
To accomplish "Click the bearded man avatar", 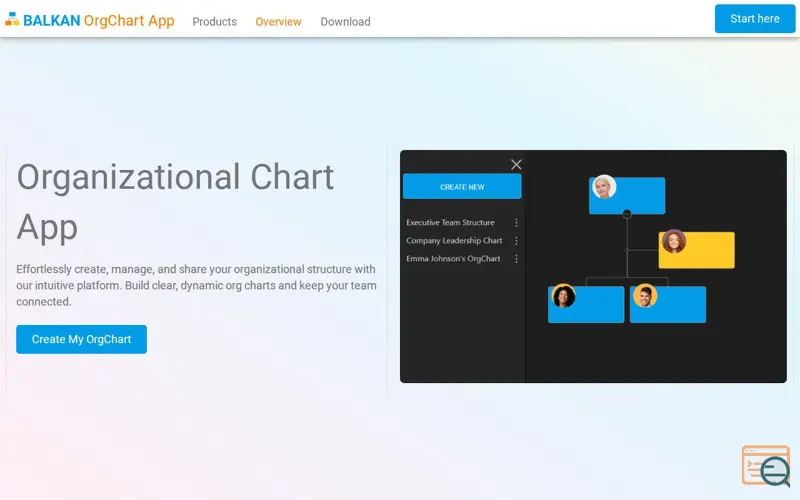I will 645,296.
